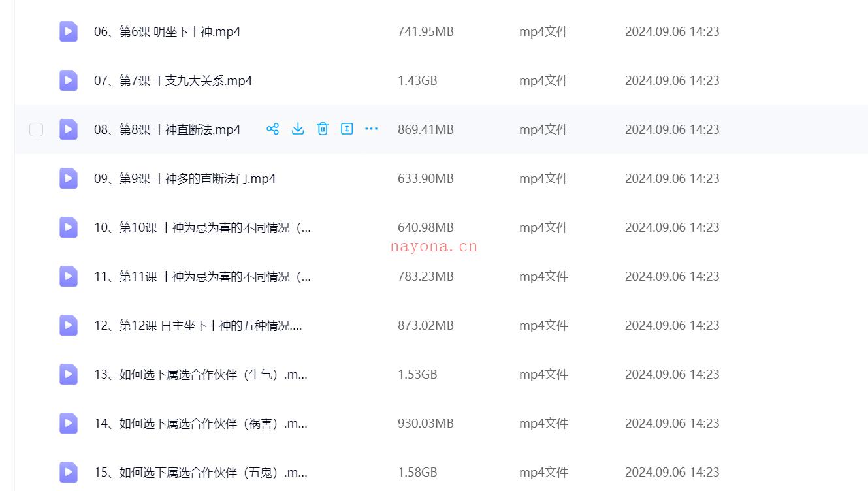868x491 pixels.
Task: Open more options for 08、第8课 row
Action: 372,129
